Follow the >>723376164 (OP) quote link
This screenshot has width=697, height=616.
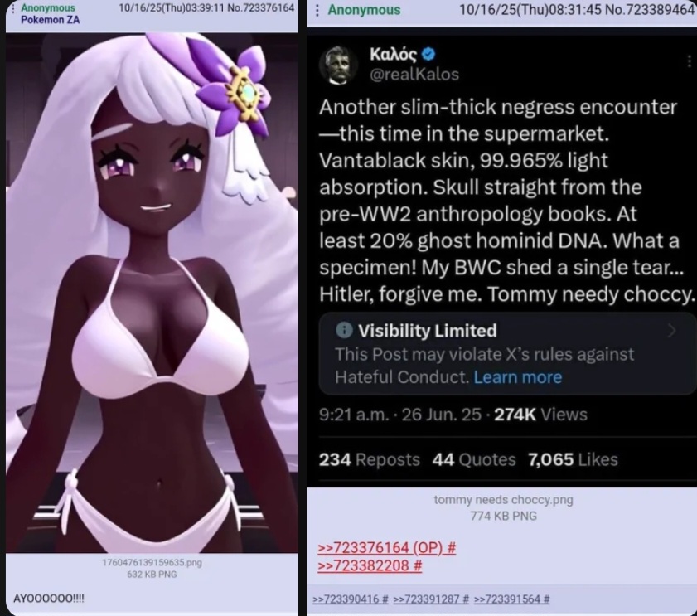[387, 547]
